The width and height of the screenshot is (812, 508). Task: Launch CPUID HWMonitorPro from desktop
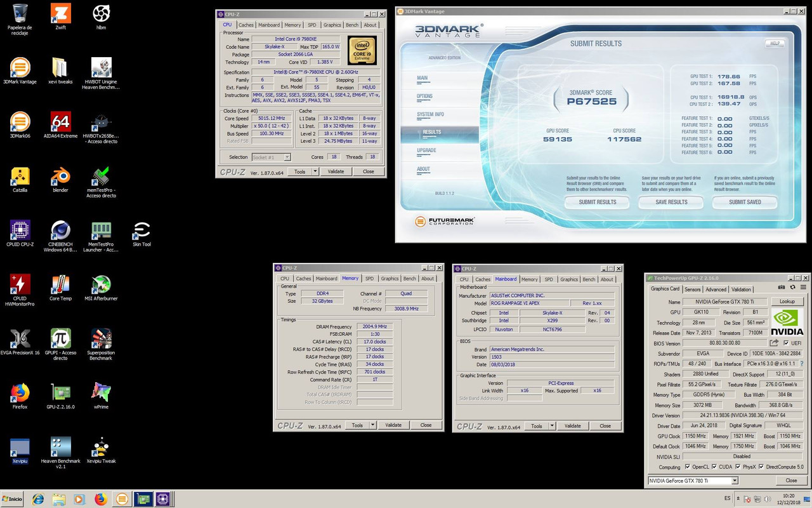pyautogui.click(x=20, y=291)
